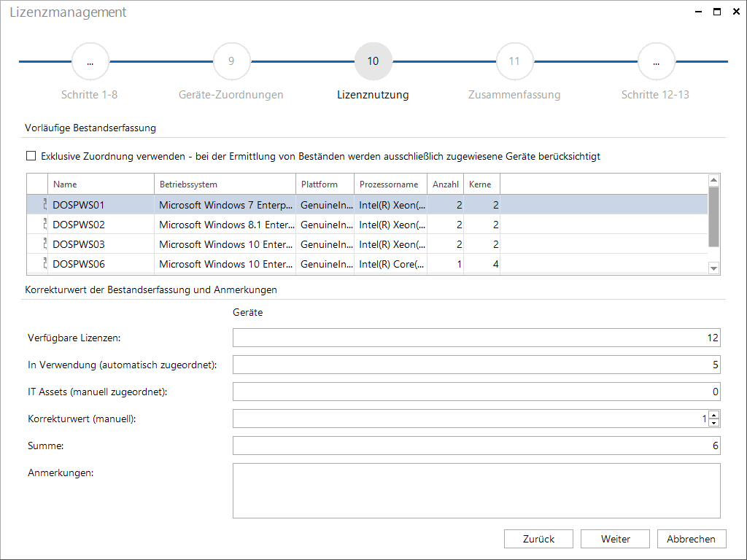Close the Lizenzmanagement window
This screenshot has width=747, height=560.
(x=736, y=12)
